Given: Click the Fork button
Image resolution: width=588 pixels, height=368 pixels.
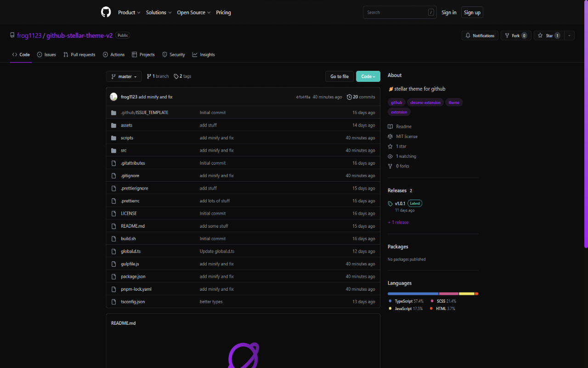Looking at the screenshot, I should click(516, 35).
